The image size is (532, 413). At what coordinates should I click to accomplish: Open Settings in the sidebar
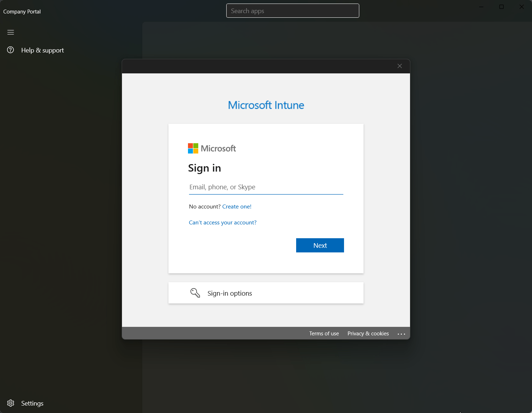tap(32, 403)
